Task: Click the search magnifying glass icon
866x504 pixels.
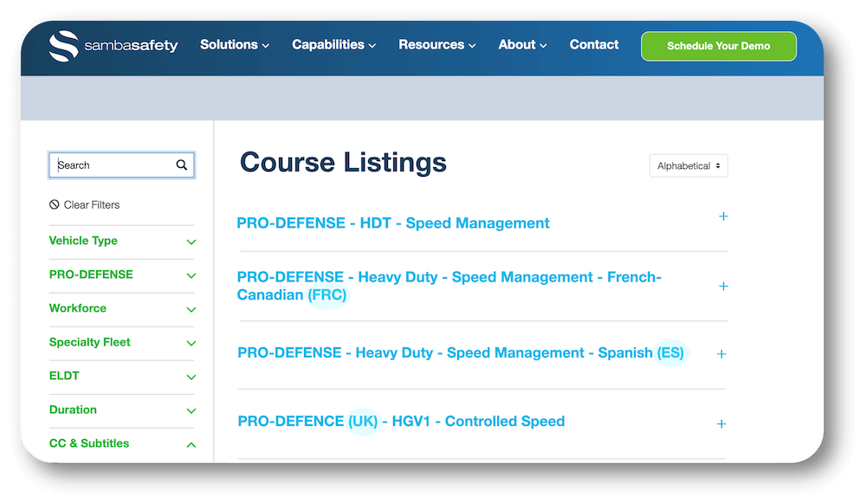Action: point(182,165)
